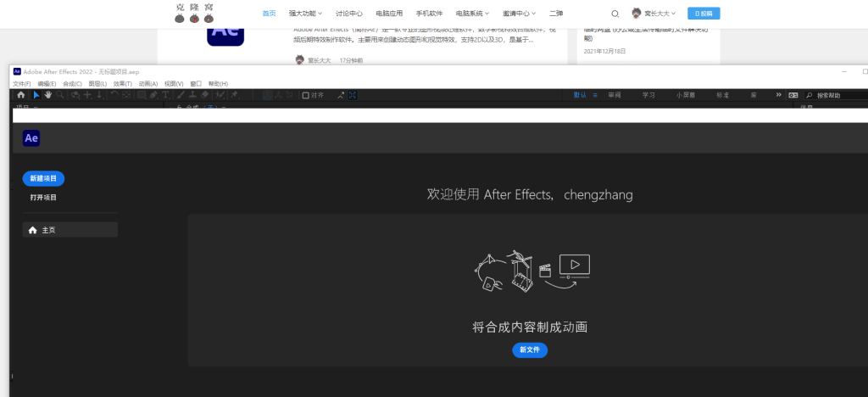Expand the 强大功能 website dropdown

tap(305, 14)
